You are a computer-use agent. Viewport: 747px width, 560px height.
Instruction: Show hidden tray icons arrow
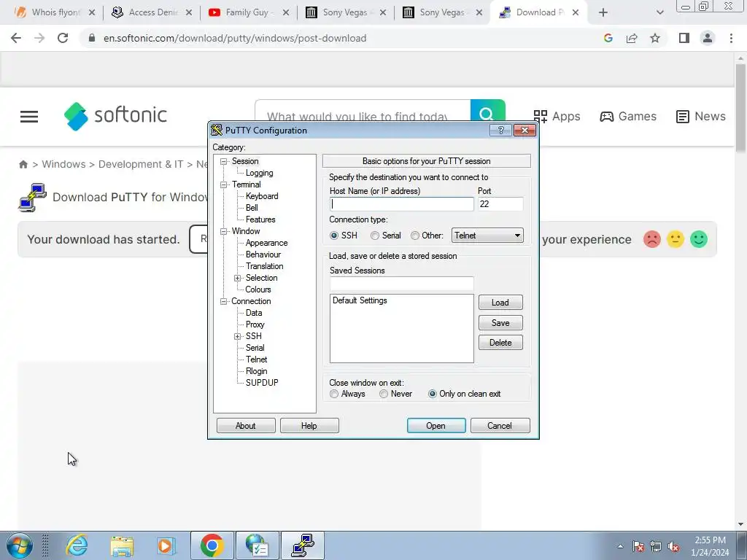(x=620, y=546)
